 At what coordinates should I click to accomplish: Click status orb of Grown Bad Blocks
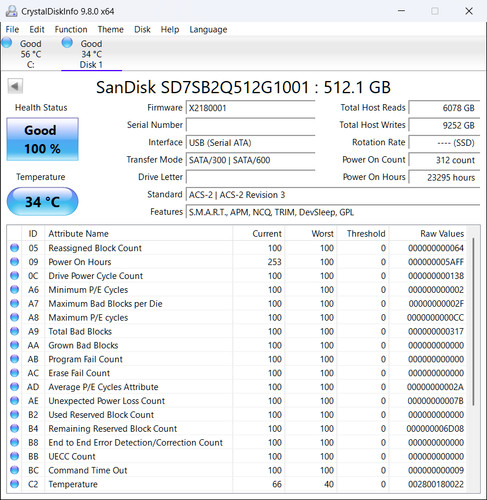14,345
